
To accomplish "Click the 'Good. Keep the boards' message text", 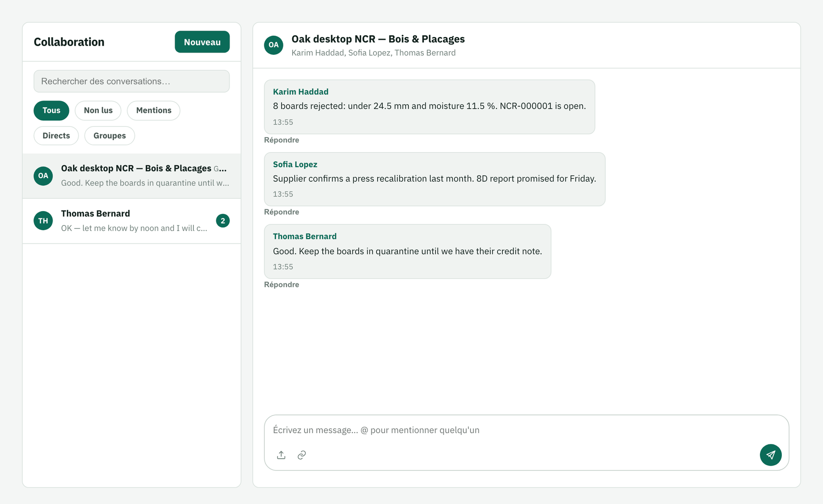I will [407, 251].
